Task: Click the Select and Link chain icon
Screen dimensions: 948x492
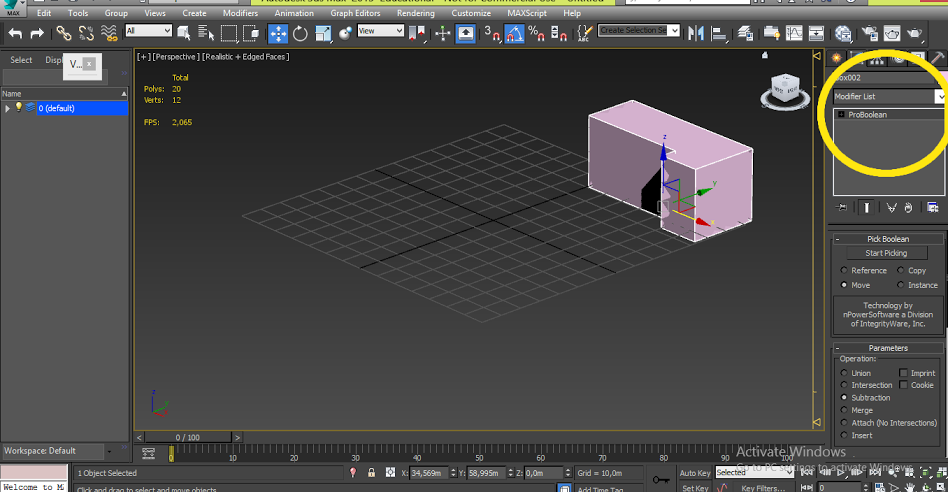Action: click(x=64, y=33)
